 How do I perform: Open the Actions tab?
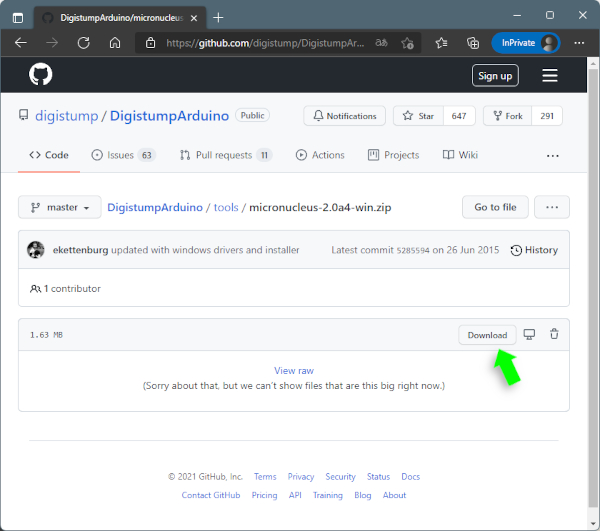coord(320,155)
